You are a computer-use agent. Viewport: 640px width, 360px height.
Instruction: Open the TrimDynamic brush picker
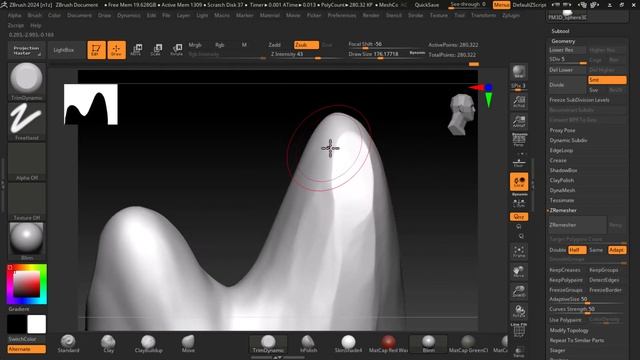[27, 82]
